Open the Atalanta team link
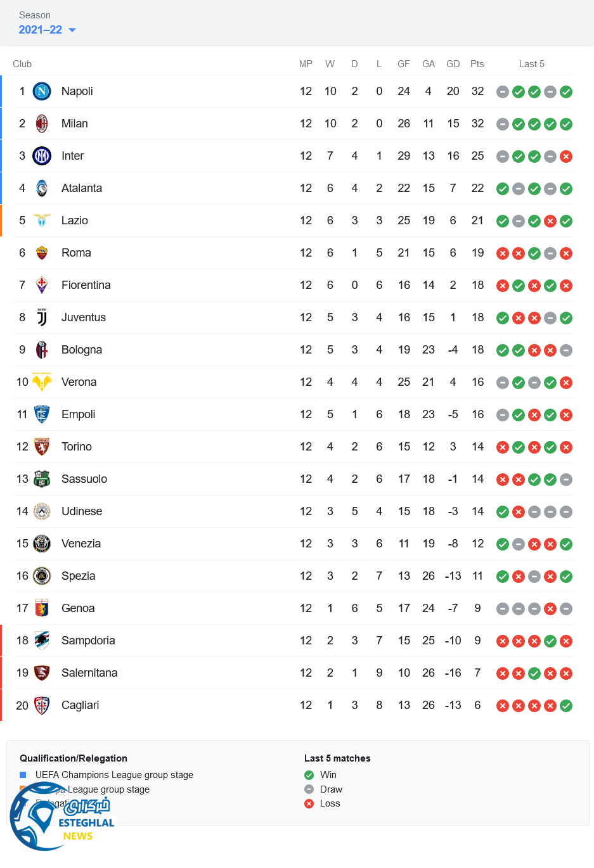The image size is (594, 868). coord(81,188)
